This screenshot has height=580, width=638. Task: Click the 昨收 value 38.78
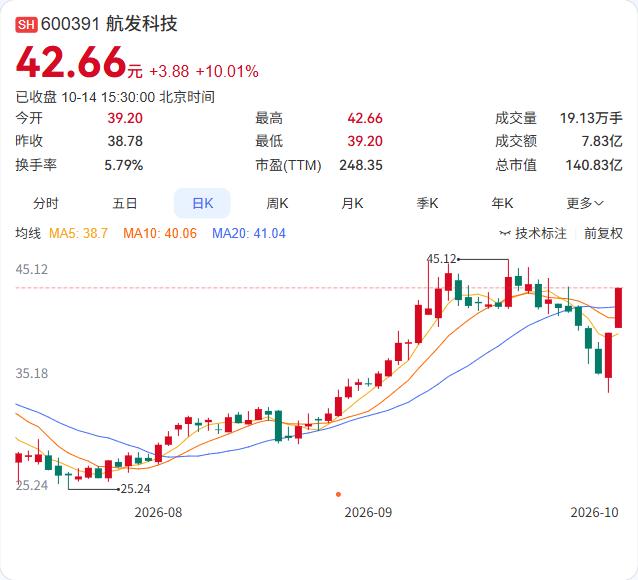coord(125,141)
